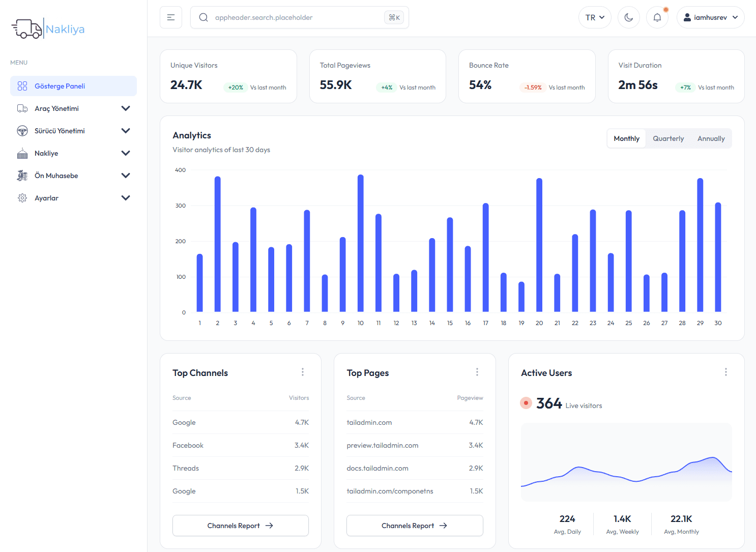756x552 pixels.
Task: Open the TR language dropdown
Action: 595,17
